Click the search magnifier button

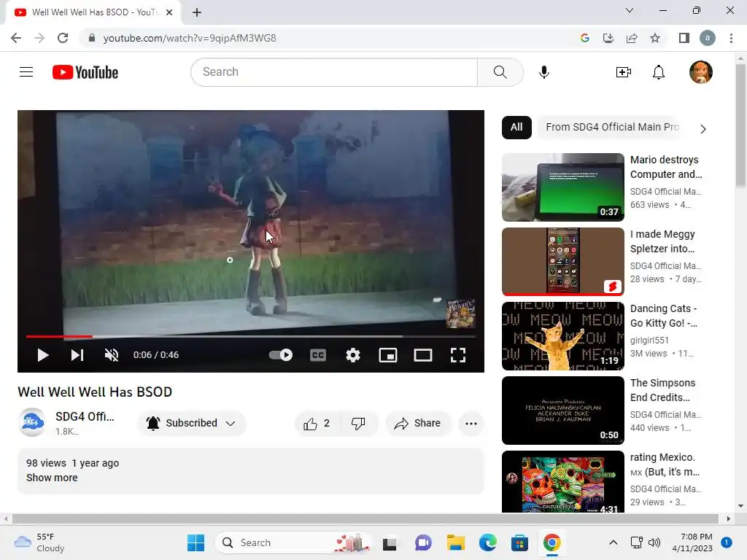500,72
